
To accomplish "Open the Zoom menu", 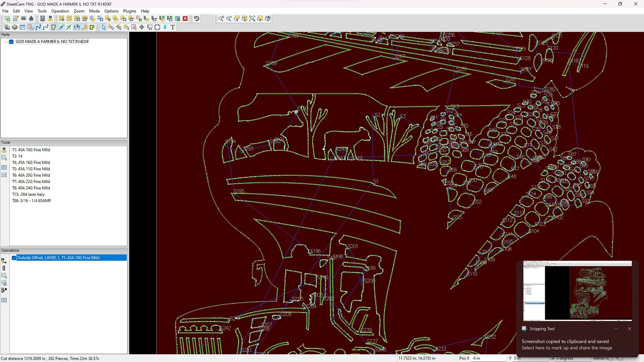I will pos(79,11).
